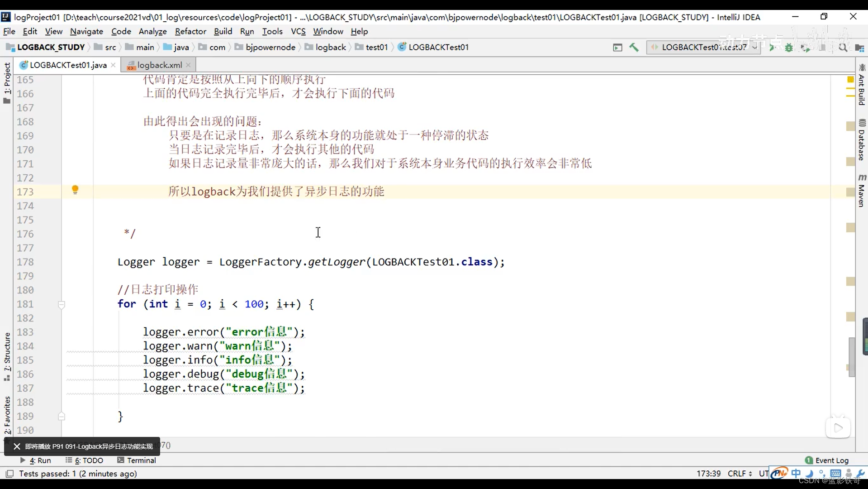Click the java breadcrumb folder
The width and height of the screenshot is (868, 489).
coord(176,47)
